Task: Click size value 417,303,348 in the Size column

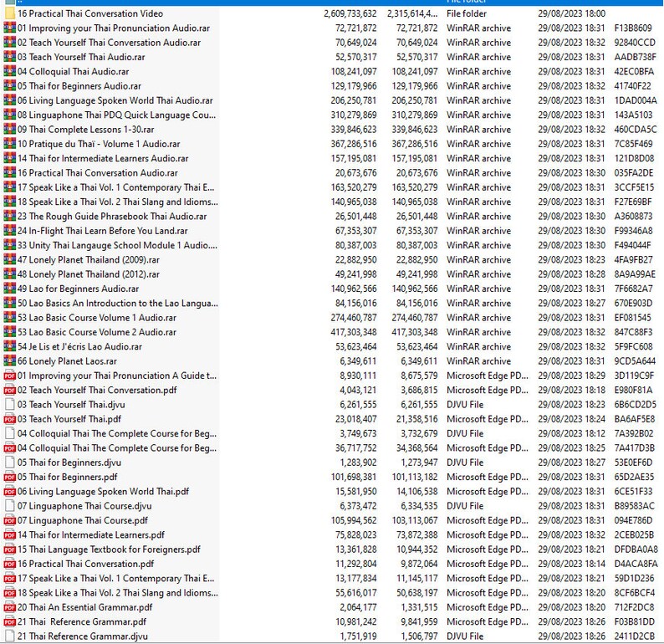Action: pos(354,332)
